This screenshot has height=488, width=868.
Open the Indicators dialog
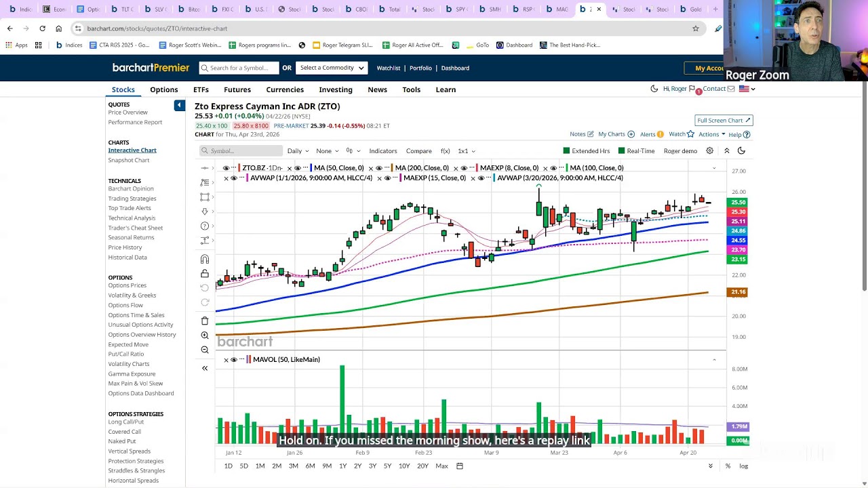(383, 151)
